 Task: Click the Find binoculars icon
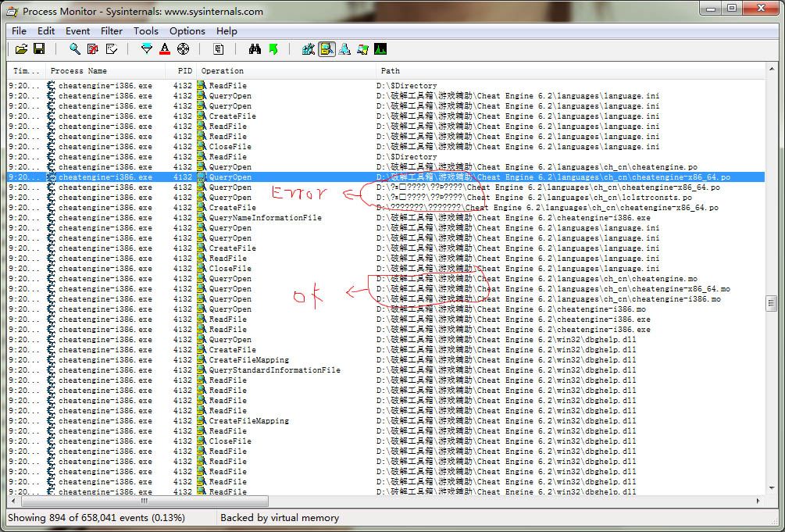[255, 49]
